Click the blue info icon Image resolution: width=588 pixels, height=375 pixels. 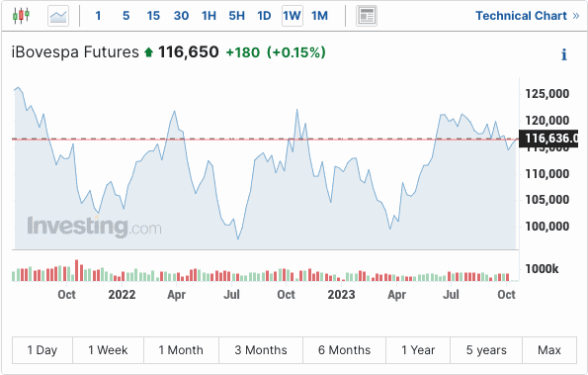click(564, 54)
